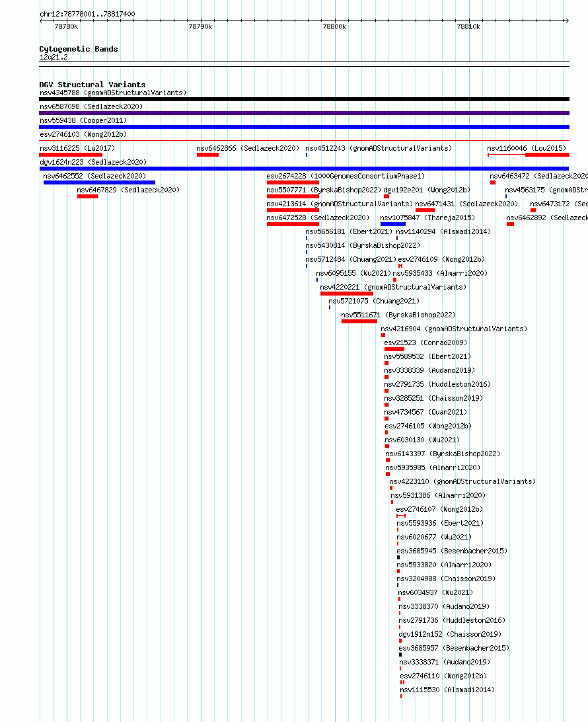Click the 12q21.2 cytogenetic band label
Screen dimensions: 588x722
point(54,57)
